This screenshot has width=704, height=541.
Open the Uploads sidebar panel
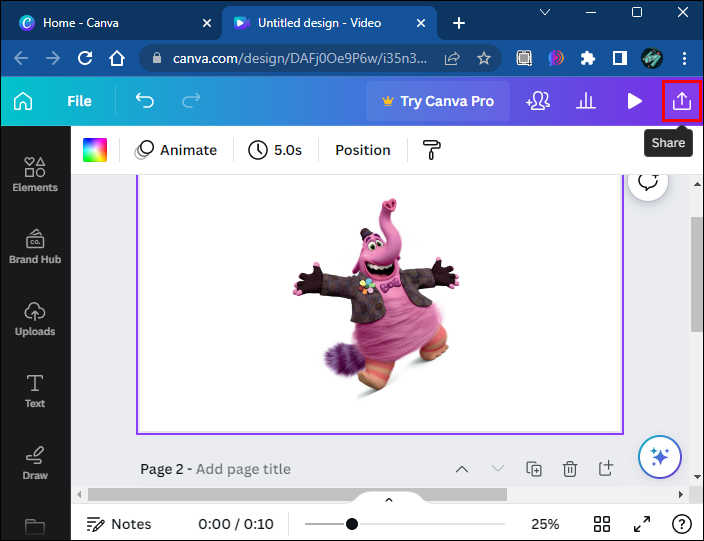click(35, 319)
